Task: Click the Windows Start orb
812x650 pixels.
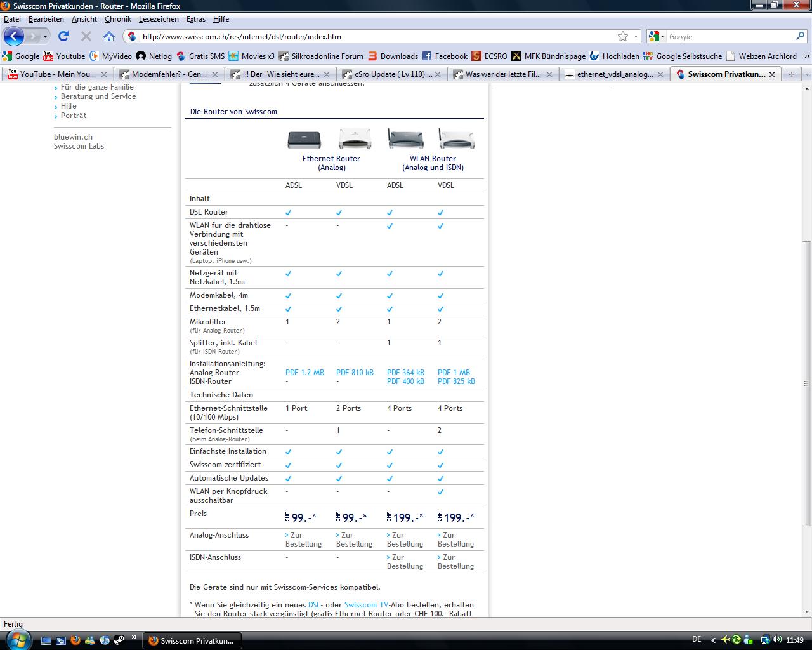Action: click(16, 639)
